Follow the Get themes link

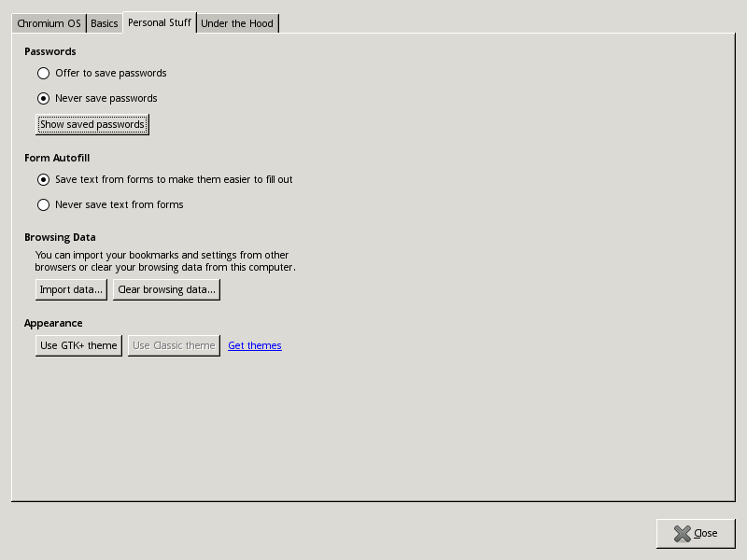(x=254, y=345)
